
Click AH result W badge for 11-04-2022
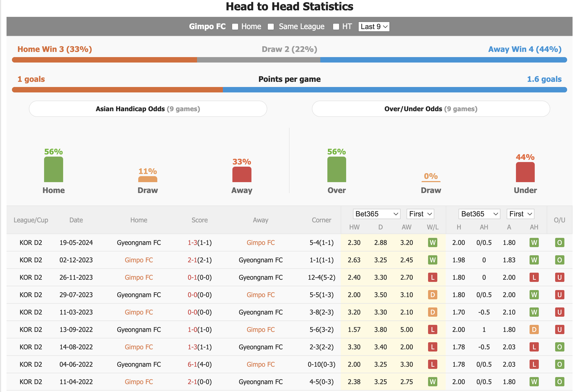pos(534,382)
